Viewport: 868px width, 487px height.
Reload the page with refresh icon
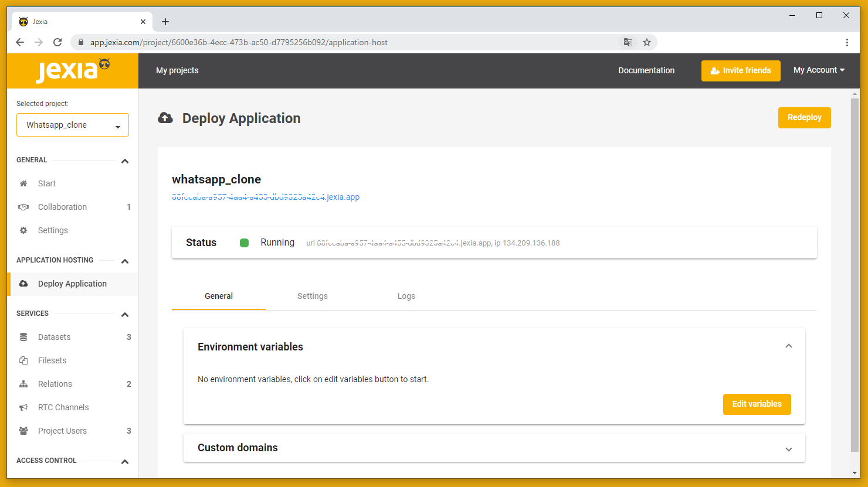coord(57,42)
